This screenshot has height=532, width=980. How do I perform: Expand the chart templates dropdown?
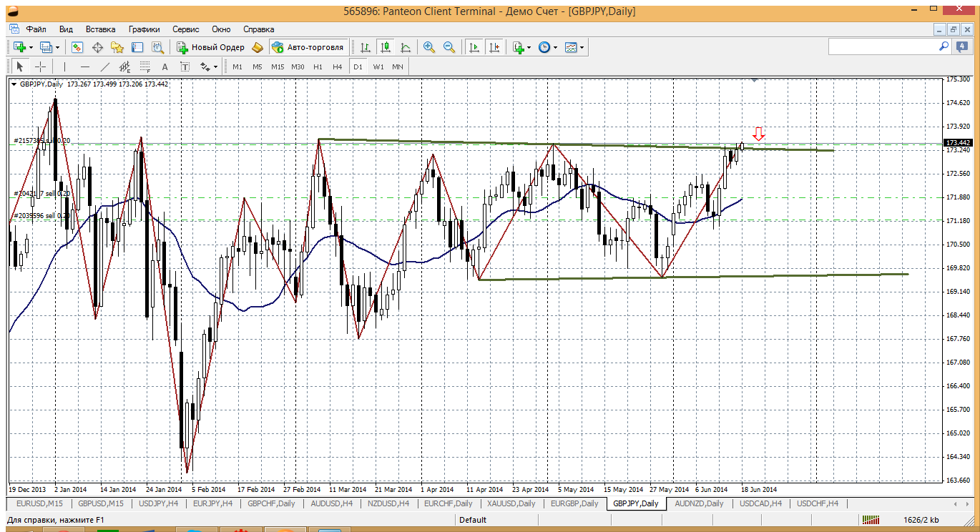click(582, 47)
